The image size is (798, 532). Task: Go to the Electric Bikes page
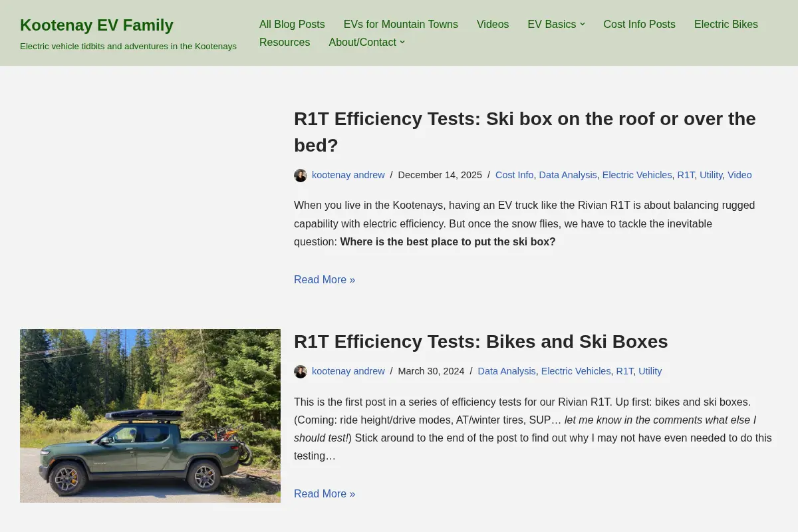726,25
